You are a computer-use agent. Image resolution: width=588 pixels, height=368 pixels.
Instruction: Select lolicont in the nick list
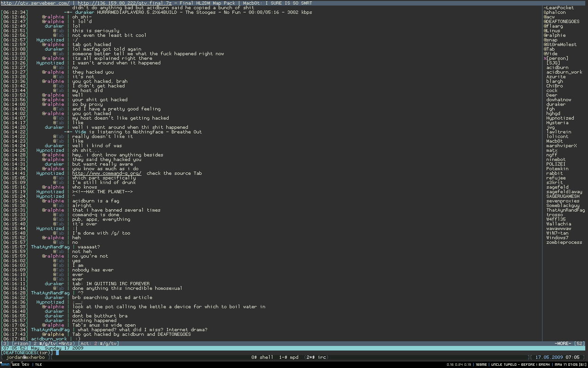click(557, 137)
